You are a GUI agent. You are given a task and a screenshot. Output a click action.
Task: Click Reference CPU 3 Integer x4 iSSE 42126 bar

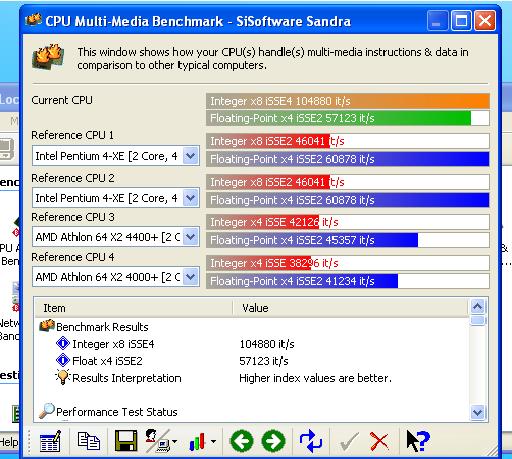pos(348,222)
